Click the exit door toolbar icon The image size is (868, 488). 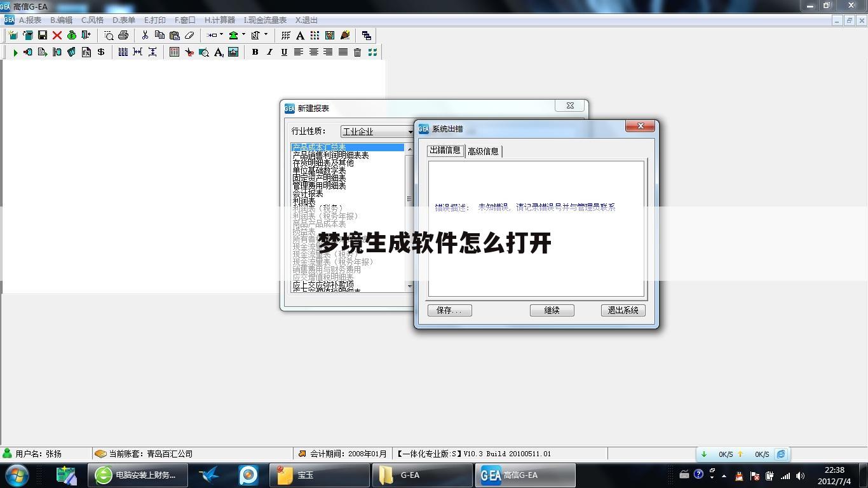coord(86,36)
